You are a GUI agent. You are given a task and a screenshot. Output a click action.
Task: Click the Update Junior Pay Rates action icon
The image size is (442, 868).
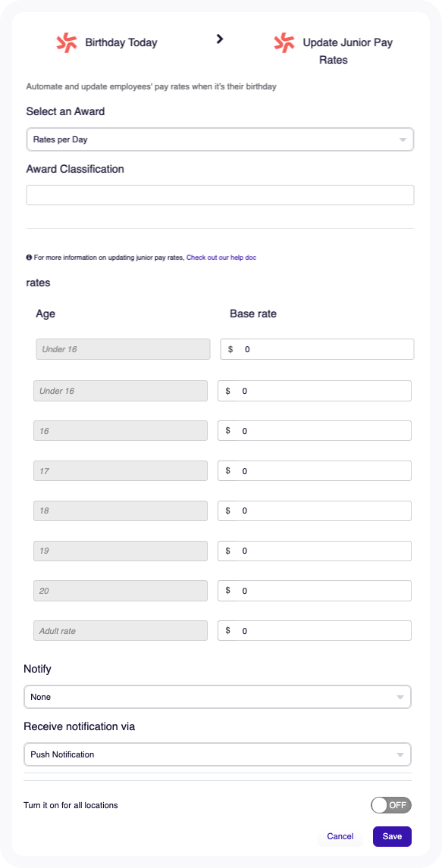tap(284, 42)
